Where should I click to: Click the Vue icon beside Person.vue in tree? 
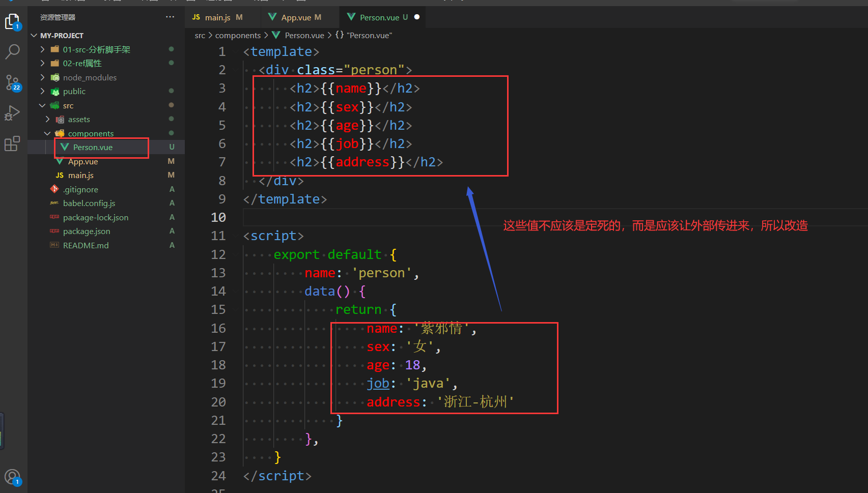(65, 147)
